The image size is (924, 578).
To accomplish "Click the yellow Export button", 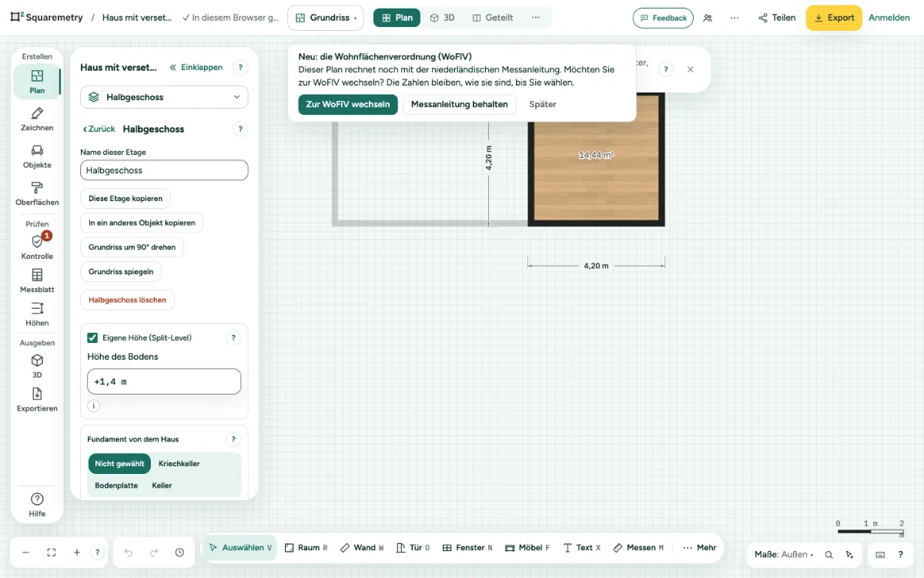I will tap(834, 18).
